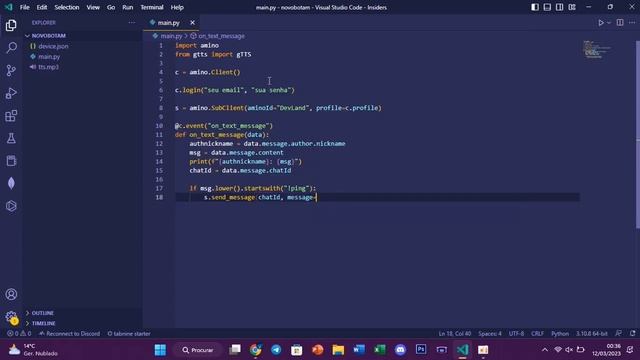Open the Run and Debug view
The width and height of the screenshot is (640, 360).
coord(11,93)
